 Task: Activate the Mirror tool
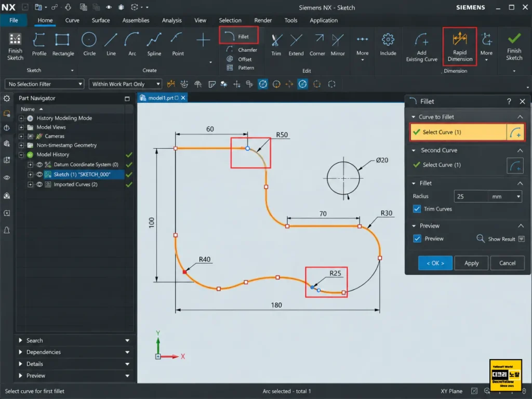[338, 45]
